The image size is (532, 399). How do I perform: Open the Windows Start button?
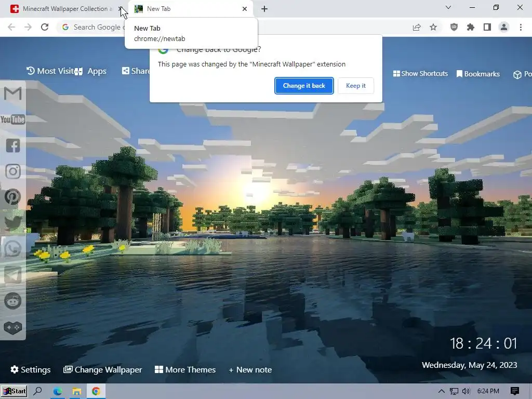click(14, 391)
